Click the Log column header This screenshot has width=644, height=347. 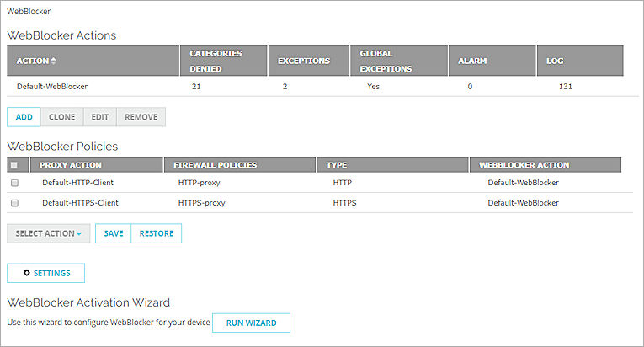[555, 61]
